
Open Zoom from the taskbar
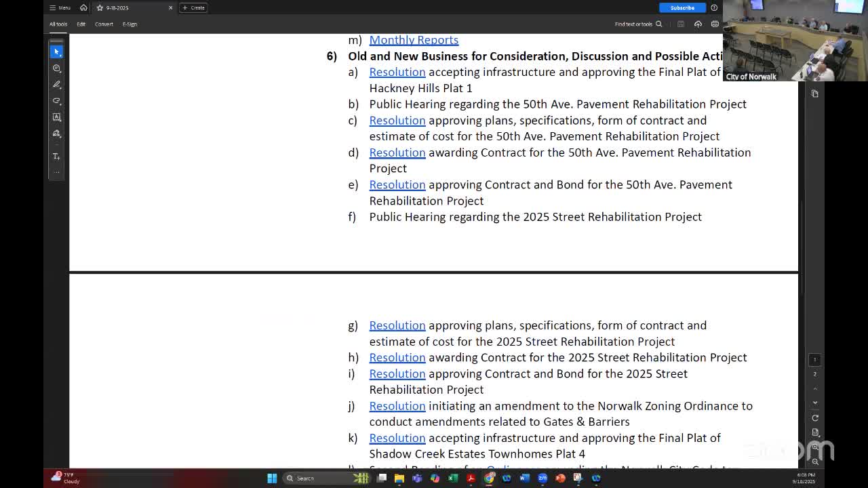542,478
